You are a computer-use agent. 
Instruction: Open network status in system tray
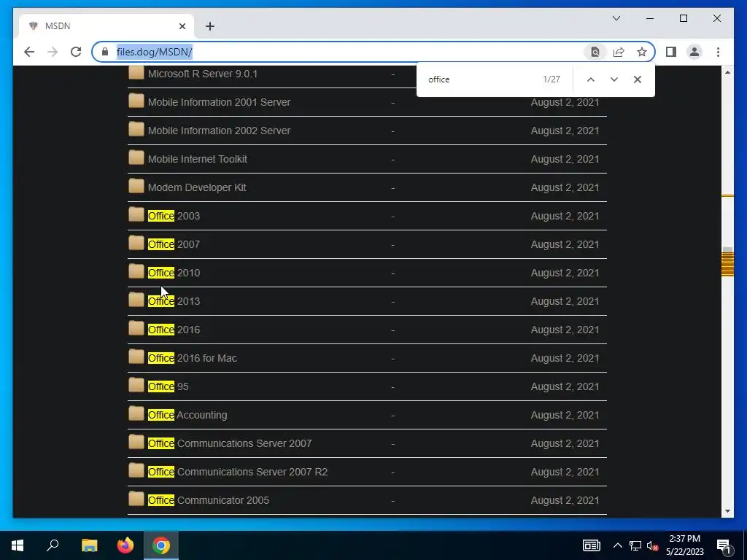[635, 545]
